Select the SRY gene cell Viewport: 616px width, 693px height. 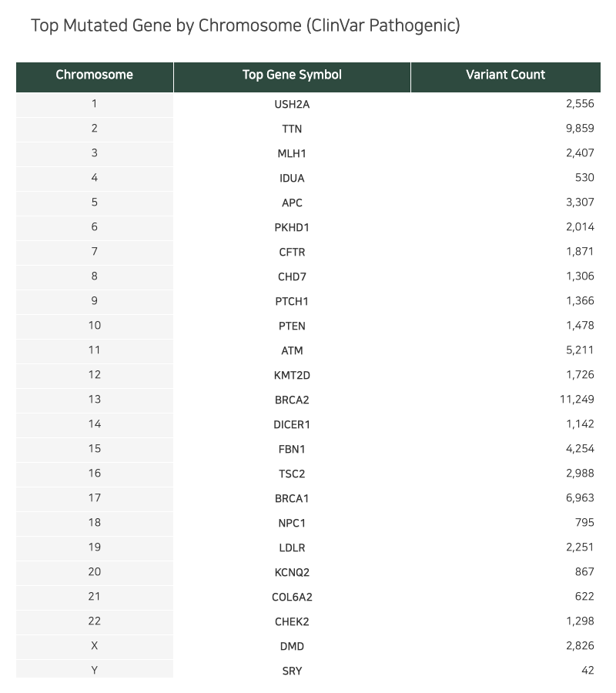(x=292, y=670)
